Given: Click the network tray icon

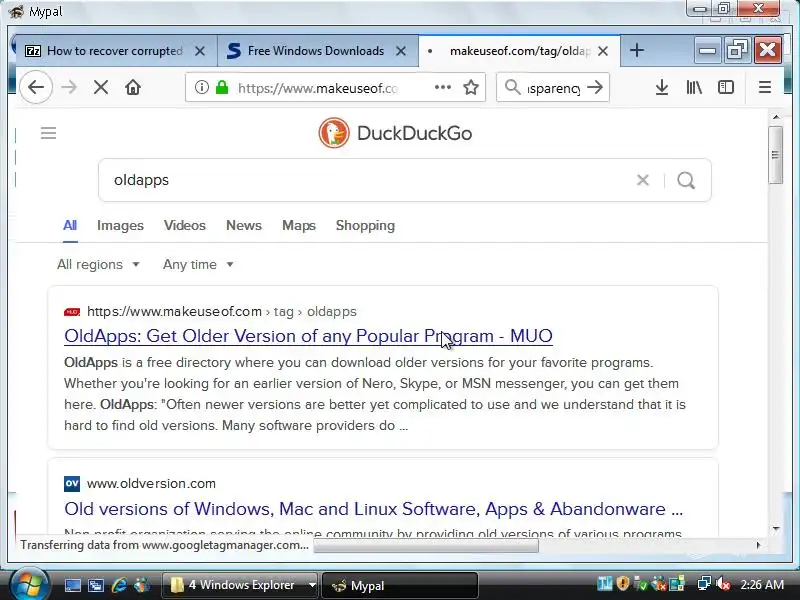Looking at the screenshot, I should point(704,583).
